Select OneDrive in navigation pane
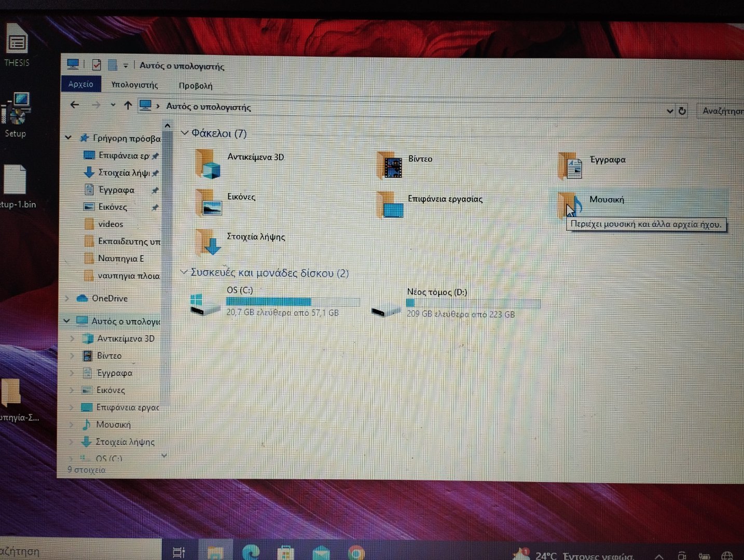The width and height of the screenshot is (744, 560). click(102, 298)
